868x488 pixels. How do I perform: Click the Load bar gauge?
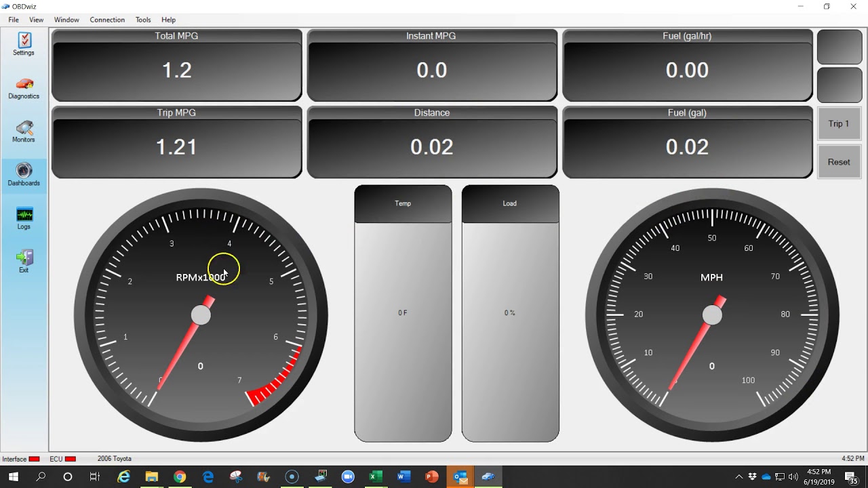(x=510, y=313)
